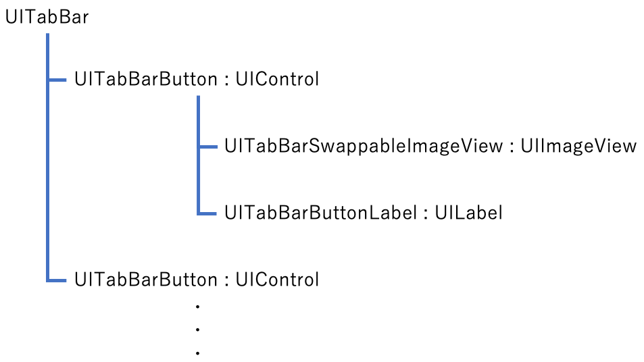Click the middle dot of the ellipsis
Image resolution: width=644 pixels, height=362 pixels.
[197, 330]
